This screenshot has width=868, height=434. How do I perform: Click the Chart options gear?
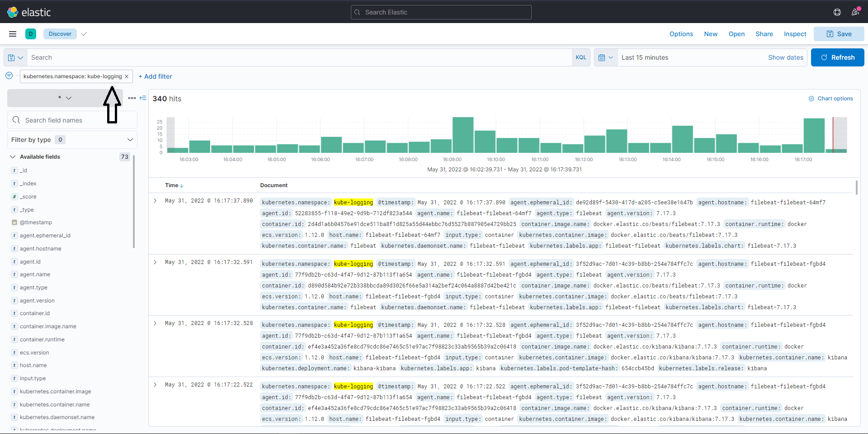[x=811, y=99]
